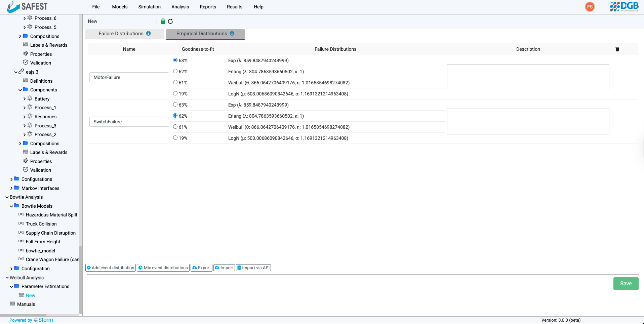Open the Truck Collision bowtie model
644x324 pixels.
coord(41,224)
